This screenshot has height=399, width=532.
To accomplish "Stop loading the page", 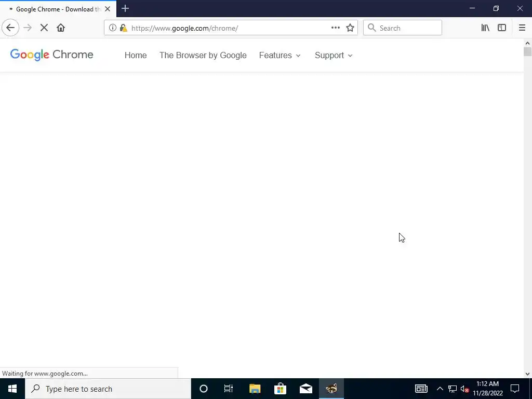I will 44,28.
